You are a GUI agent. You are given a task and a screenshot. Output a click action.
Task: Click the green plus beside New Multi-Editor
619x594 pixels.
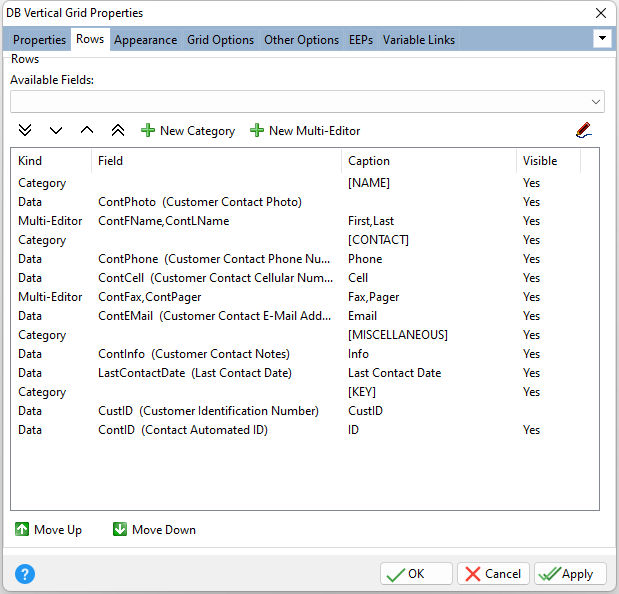pyautogui.click(x=257, y=130)
